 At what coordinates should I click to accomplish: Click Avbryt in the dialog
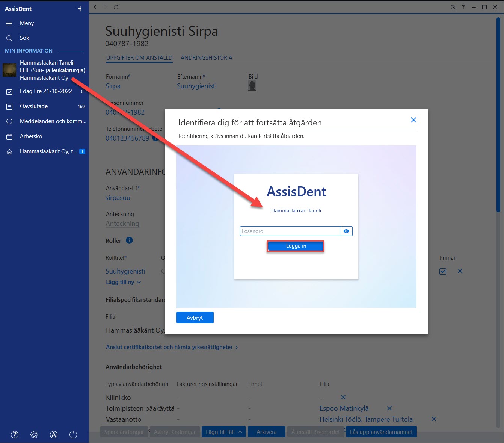coord(195,318)
